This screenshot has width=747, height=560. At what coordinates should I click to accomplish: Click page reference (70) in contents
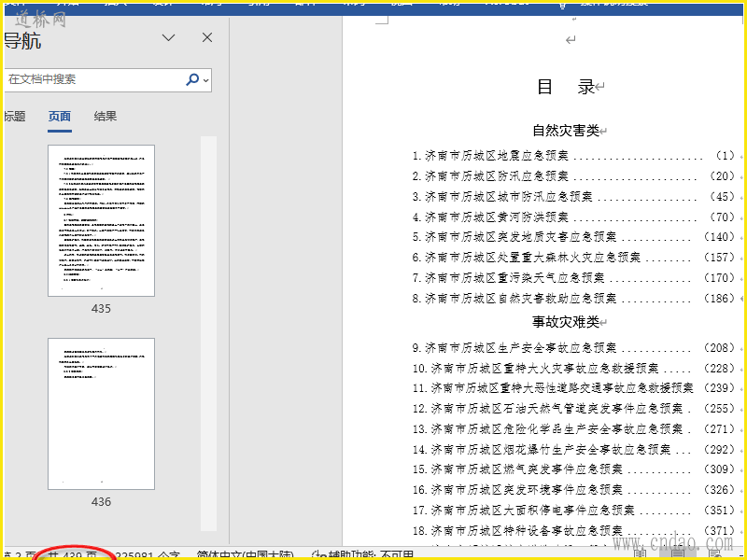click(x=723, y=217)
